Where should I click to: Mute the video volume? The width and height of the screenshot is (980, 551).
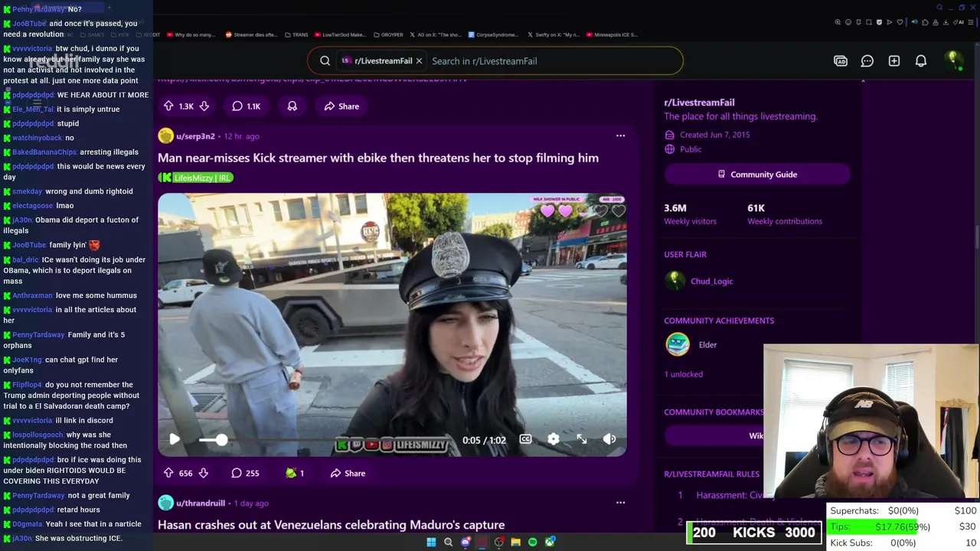click(x=609, y=439)
